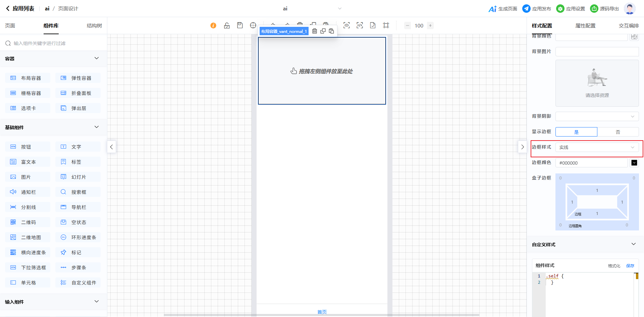Delete the selected 布局容器 component via trash icon
The image size is (644, 317).
[315, 31]
